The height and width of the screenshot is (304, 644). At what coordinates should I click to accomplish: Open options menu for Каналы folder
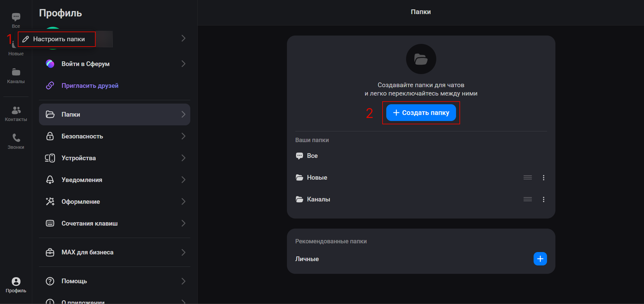[x=543, y=199]
